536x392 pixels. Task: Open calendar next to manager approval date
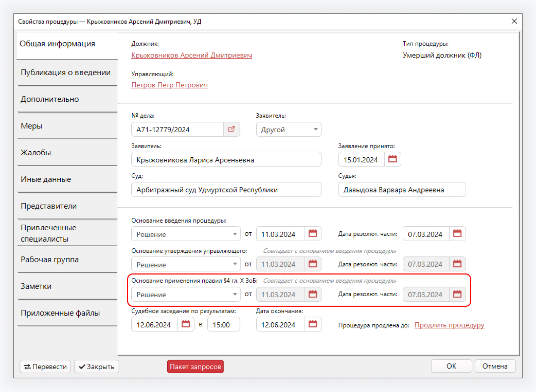point(313,264)
